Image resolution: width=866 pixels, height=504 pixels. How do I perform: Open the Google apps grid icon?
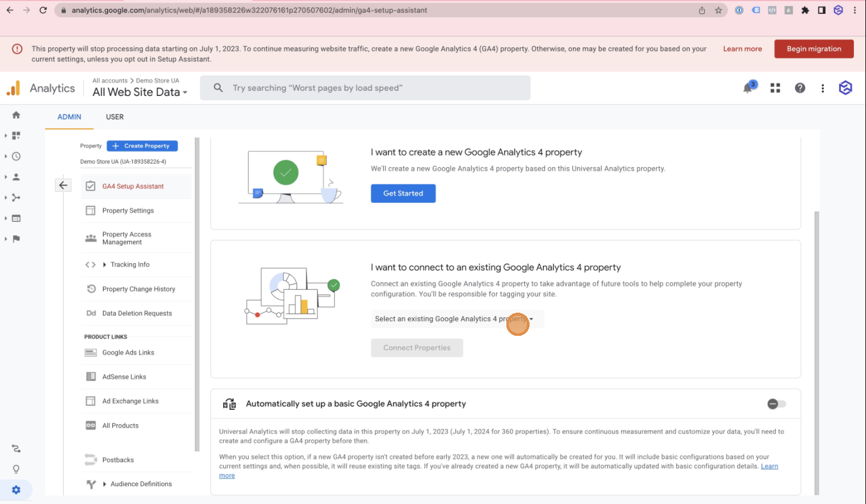[x=775, y=88]
